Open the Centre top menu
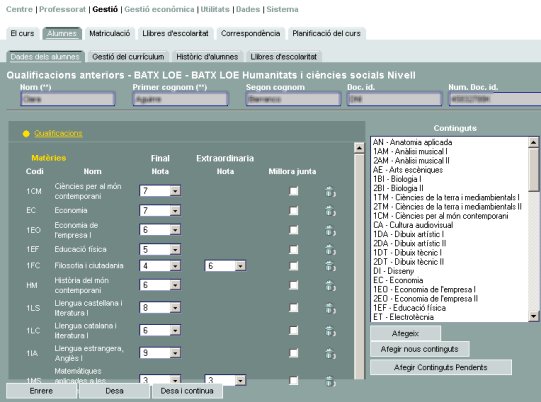 click(19, 9)
